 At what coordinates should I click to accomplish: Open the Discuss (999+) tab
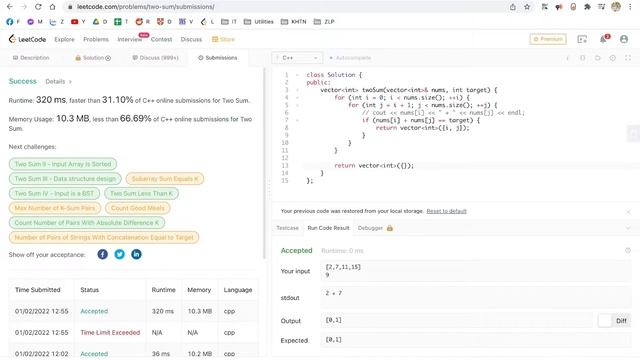coord(156,58)
